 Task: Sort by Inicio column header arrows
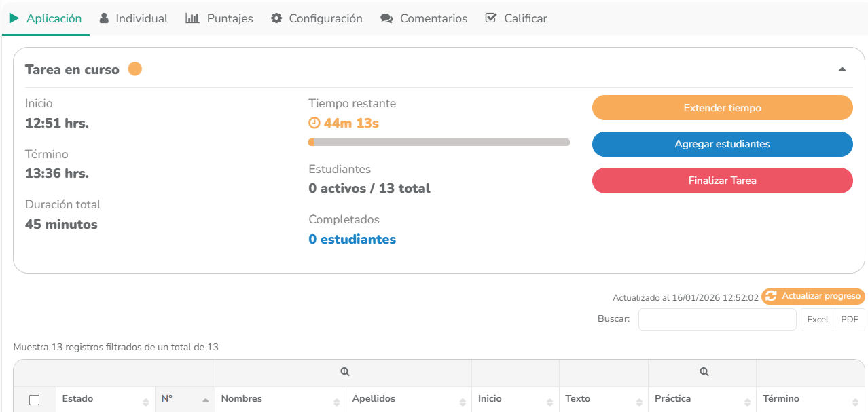pyautogui.click(x=549, y=401)
